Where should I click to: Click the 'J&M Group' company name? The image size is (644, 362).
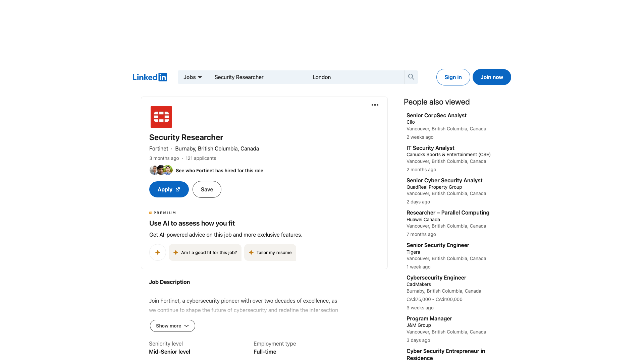click(x=419, y=325)
